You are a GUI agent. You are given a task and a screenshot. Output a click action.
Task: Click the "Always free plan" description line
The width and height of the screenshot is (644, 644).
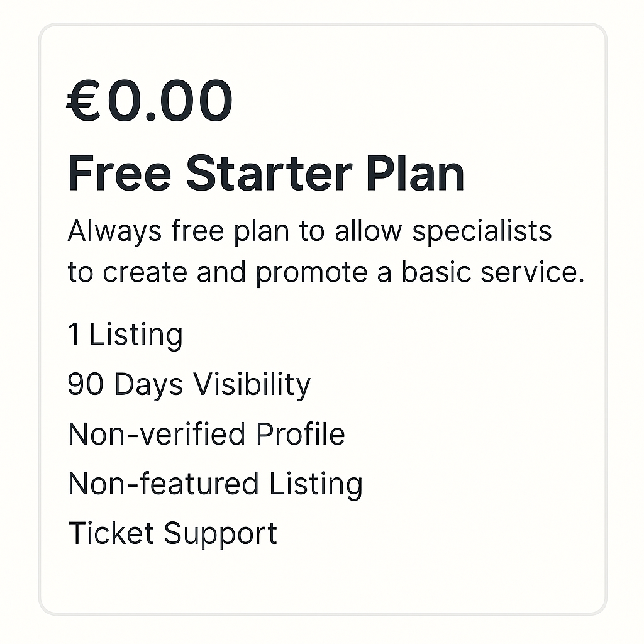(x=309, y=231)
